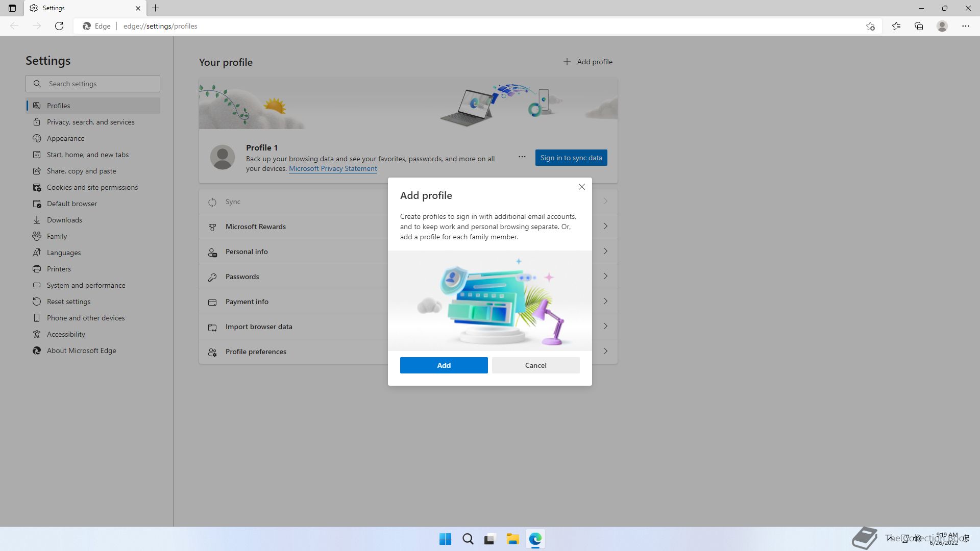Screen dimensions: 980x551
Task: Click the Edge logo icon beside About
Action: click(x=37, y=350)
